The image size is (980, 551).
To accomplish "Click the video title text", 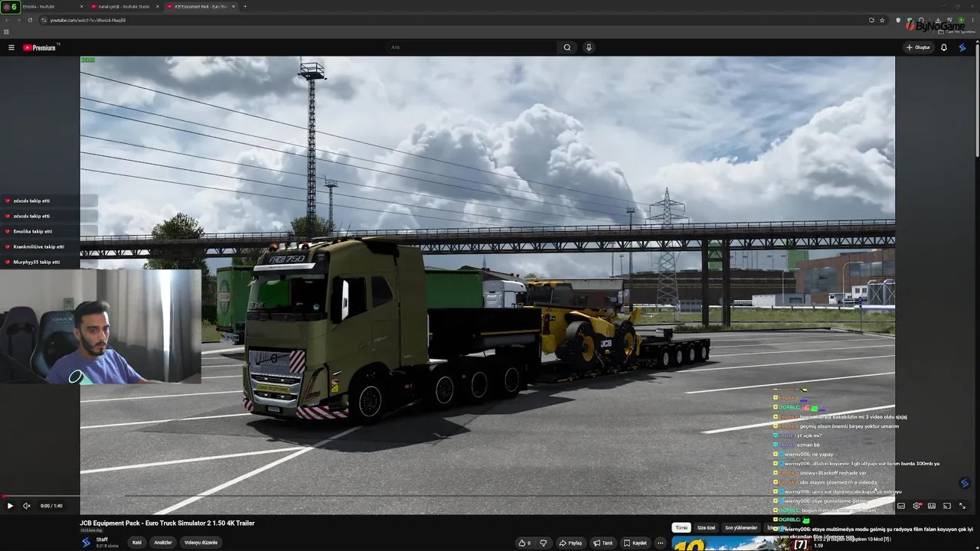I will coord(167,523).
